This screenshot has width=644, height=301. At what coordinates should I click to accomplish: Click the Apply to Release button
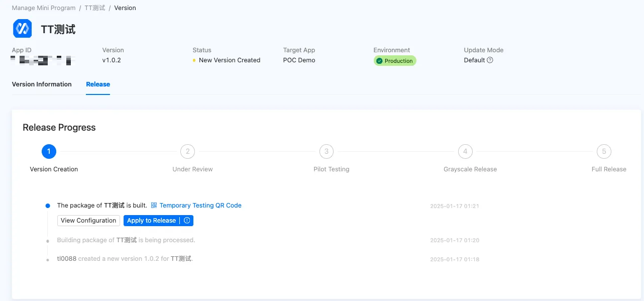(151, 221)
